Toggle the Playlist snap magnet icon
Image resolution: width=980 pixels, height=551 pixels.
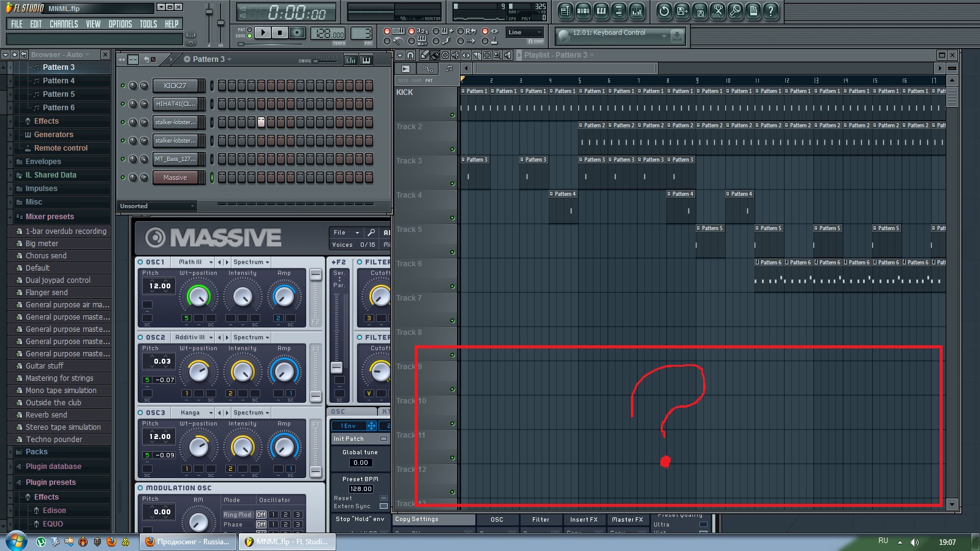click(410, 55)
